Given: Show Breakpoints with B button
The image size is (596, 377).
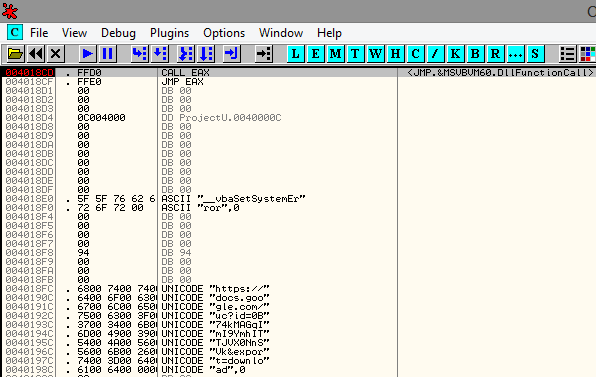Looking at the screenshot, I should pos(475,54).
